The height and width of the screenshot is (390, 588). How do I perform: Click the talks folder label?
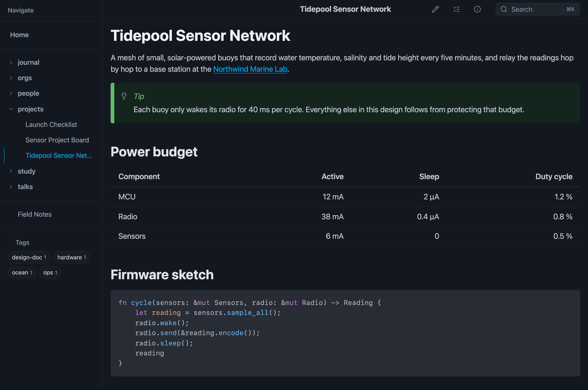(25, 187)
